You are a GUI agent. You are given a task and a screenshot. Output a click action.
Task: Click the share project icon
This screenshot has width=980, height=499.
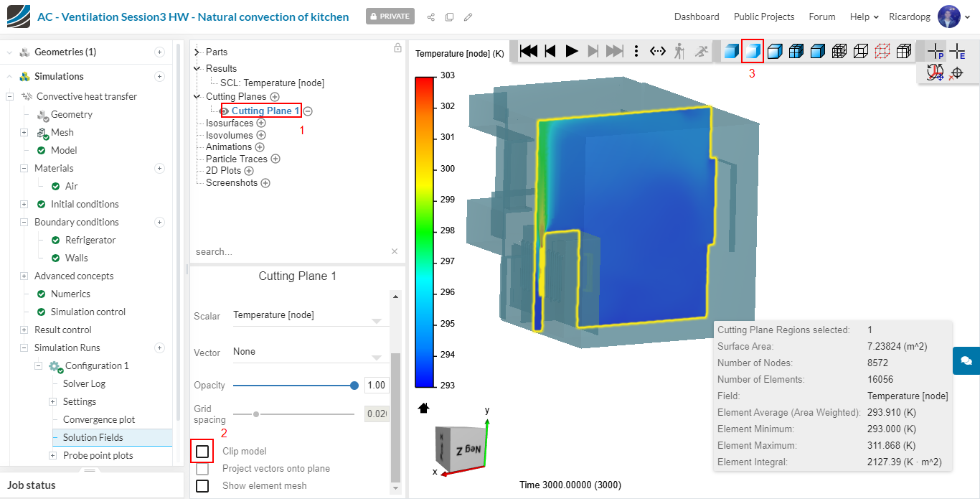tap(431, 17)
